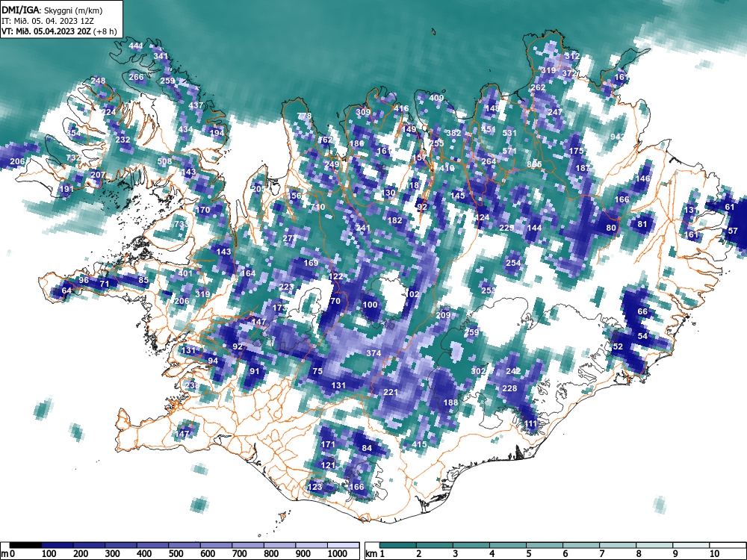Click the map value '312'
747x560 pixels.
[x=572, y=56]
